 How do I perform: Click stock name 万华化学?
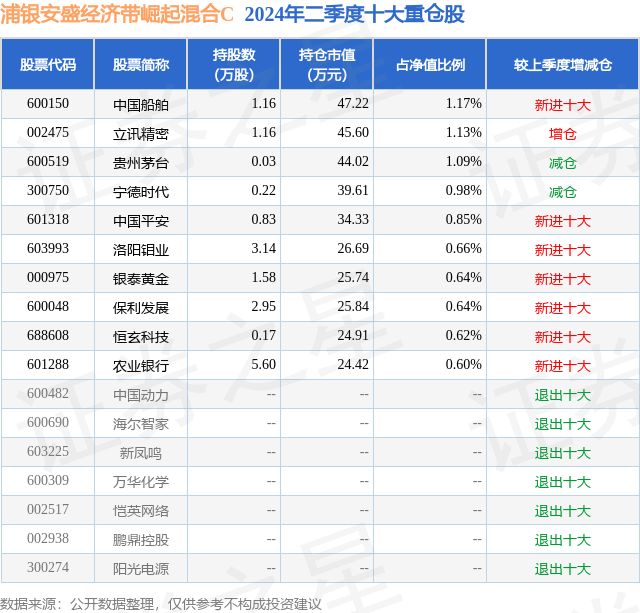[x=141, y=482]
